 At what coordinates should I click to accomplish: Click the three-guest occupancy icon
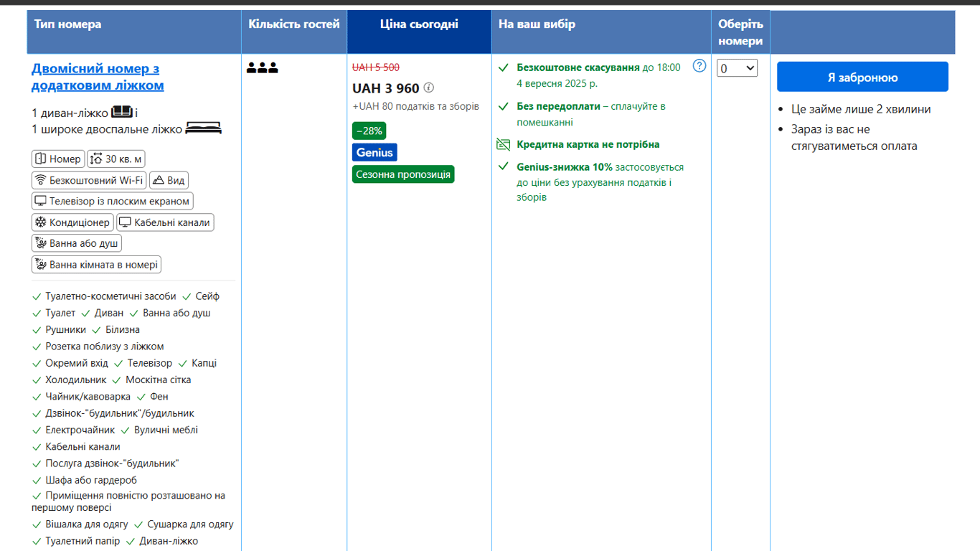[x=262, y=68]
